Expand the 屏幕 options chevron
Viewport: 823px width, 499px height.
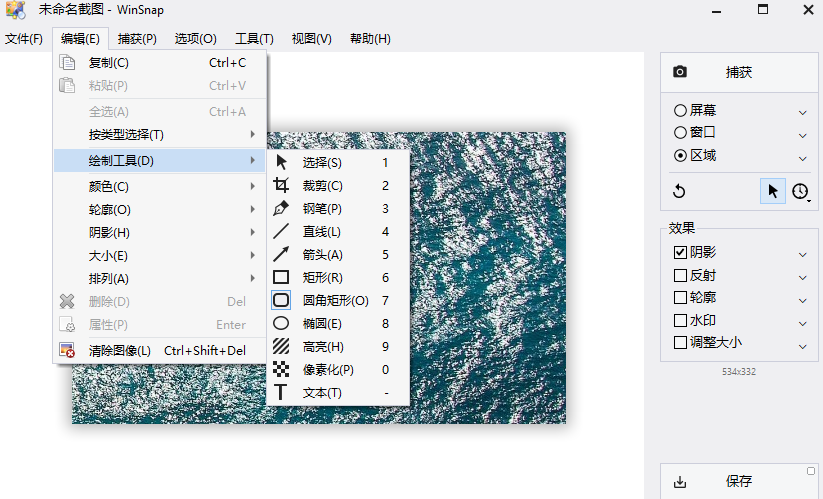(x=803, y=112)
